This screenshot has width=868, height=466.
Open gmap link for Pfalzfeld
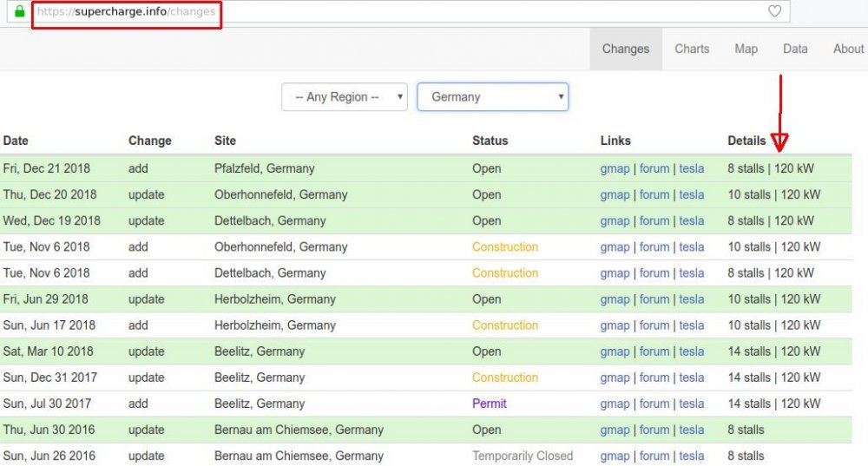click(615, 168)
